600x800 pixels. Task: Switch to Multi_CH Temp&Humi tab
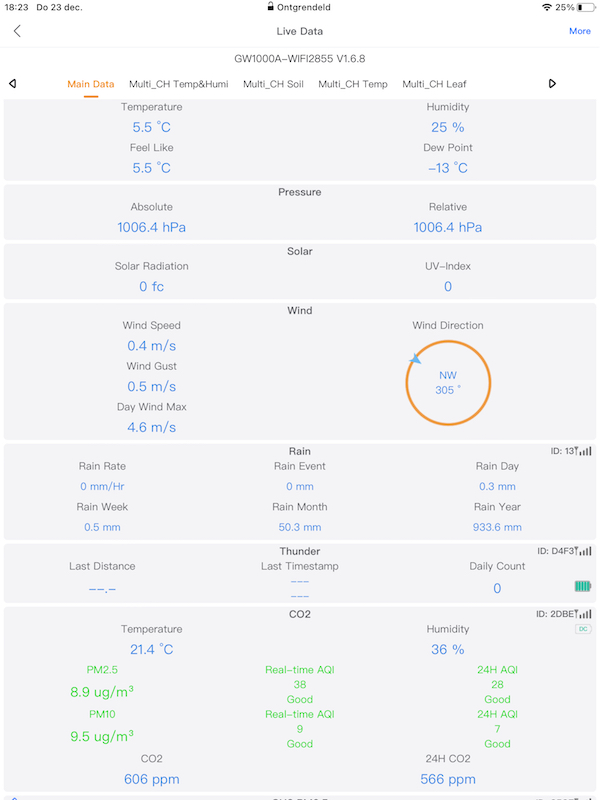click(179, 84)
